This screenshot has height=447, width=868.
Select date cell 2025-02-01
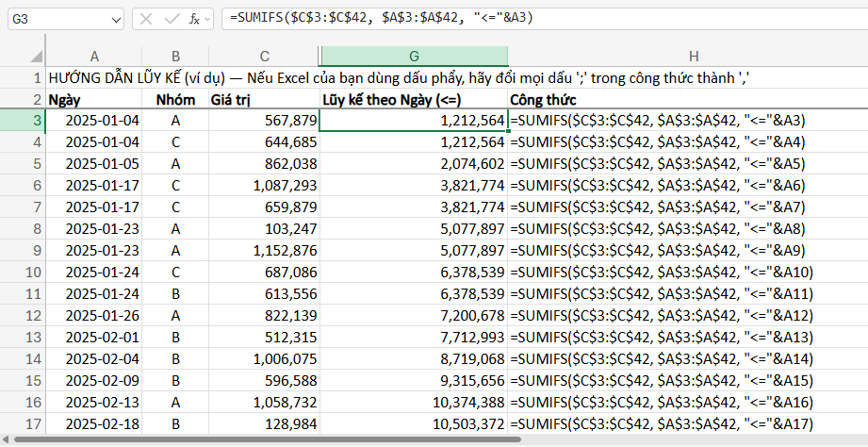(x=94, y=338)
